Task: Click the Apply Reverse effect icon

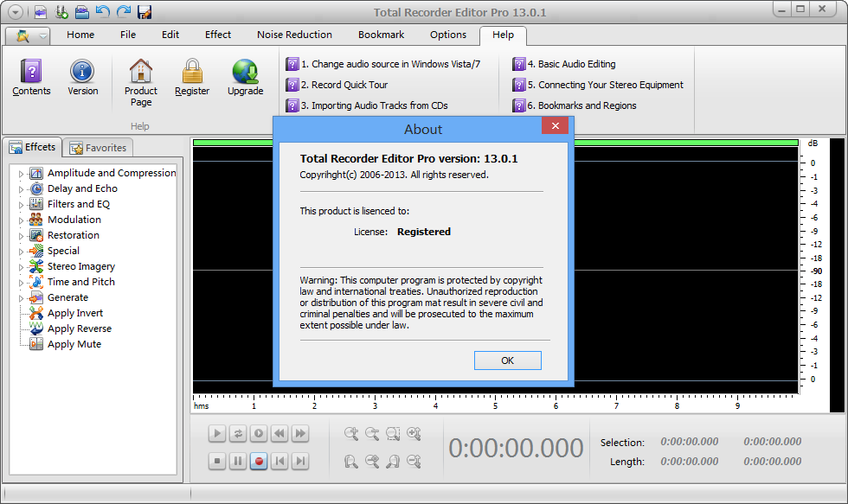Action: click(x=36, y=329)
